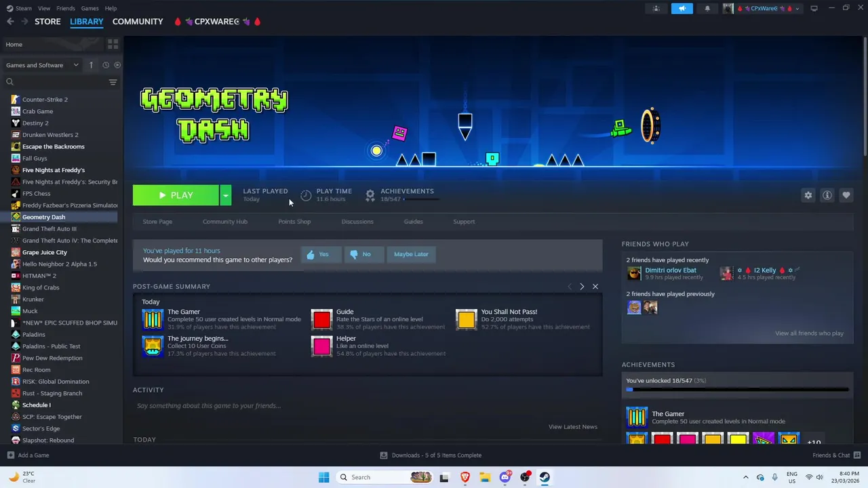Open the Windows Start button
The height and width of the screenshot is (488, 868).
323,477
